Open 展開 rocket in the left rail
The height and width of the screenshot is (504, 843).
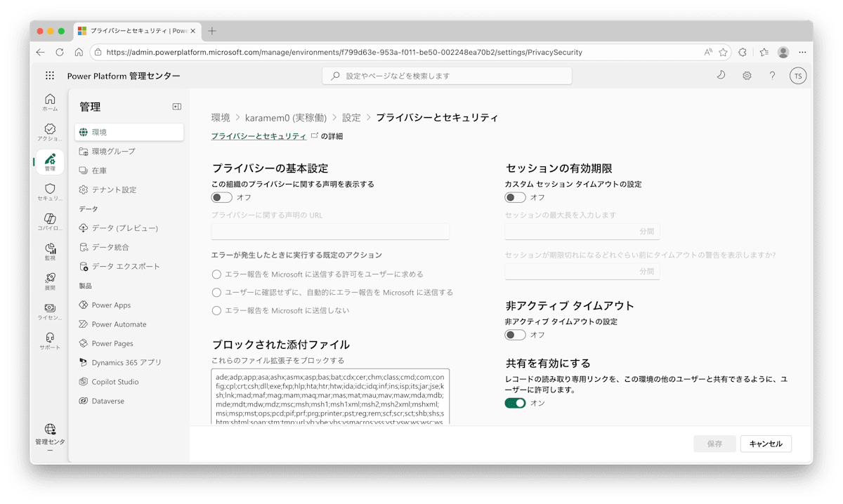coord(50,282)
